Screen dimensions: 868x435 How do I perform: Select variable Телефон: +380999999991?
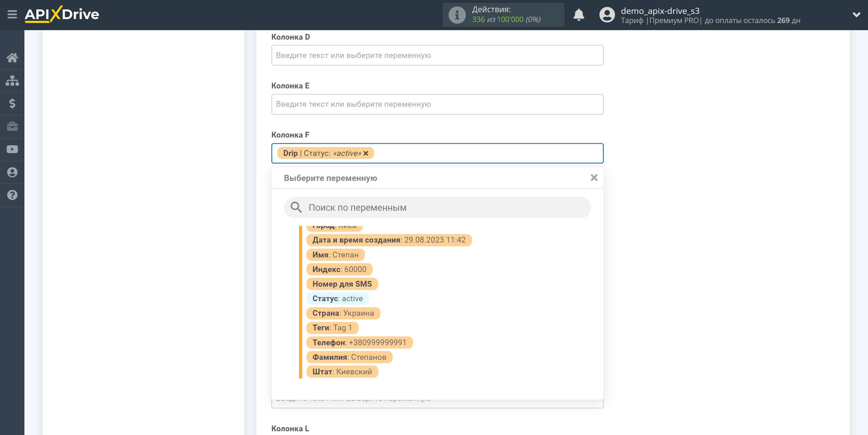click(x=359, y=343)
